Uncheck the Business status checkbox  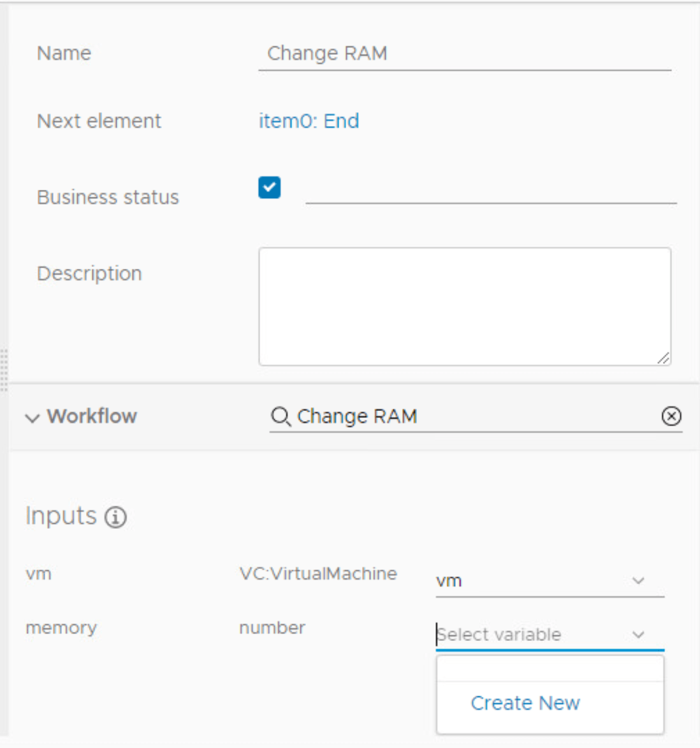269,187
